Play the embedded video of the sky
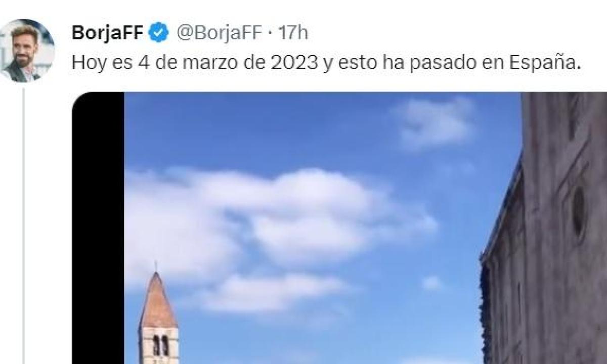Screen dimensions: 607x364 (x=339, y=227)
